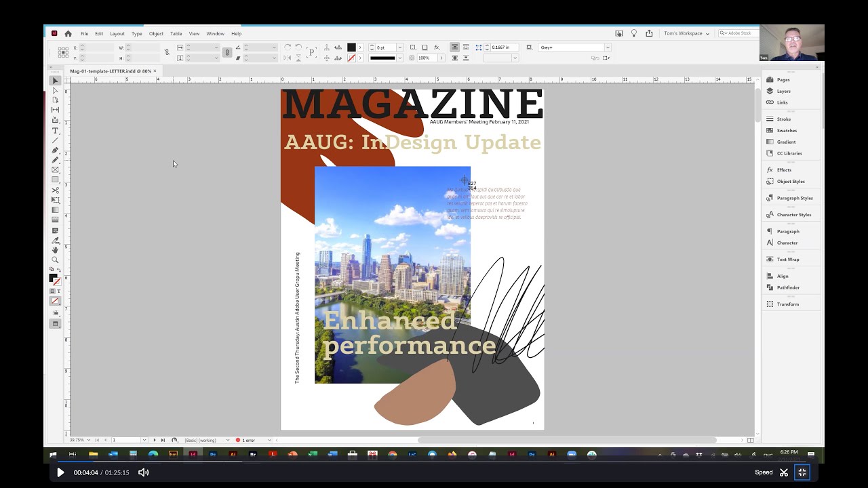Click the Adobe Stock search field
Image resolution: width=868 pixels, height=488 pixels.
[x=738, y=33]
